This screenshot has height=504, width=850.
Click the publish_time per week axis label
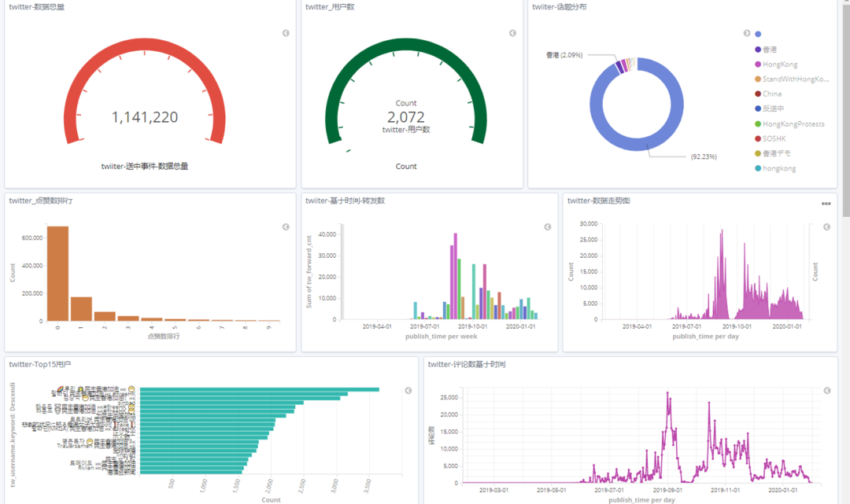click(x=442, y=337)
